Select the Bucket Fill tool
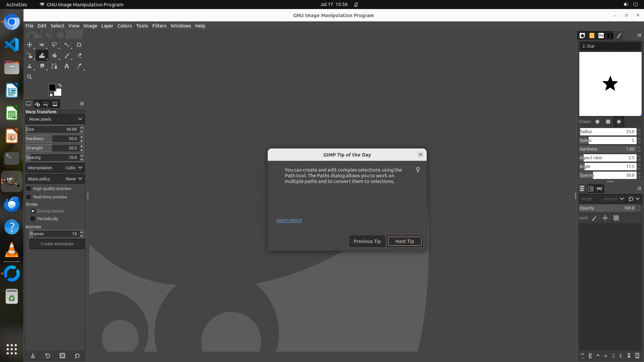The height and width of the screenshot is (362, 644). 54,56
